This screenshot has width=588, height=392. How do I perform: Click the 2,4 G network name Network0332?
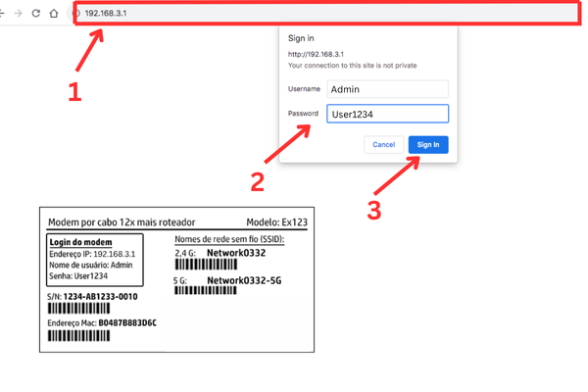point(236,253)
